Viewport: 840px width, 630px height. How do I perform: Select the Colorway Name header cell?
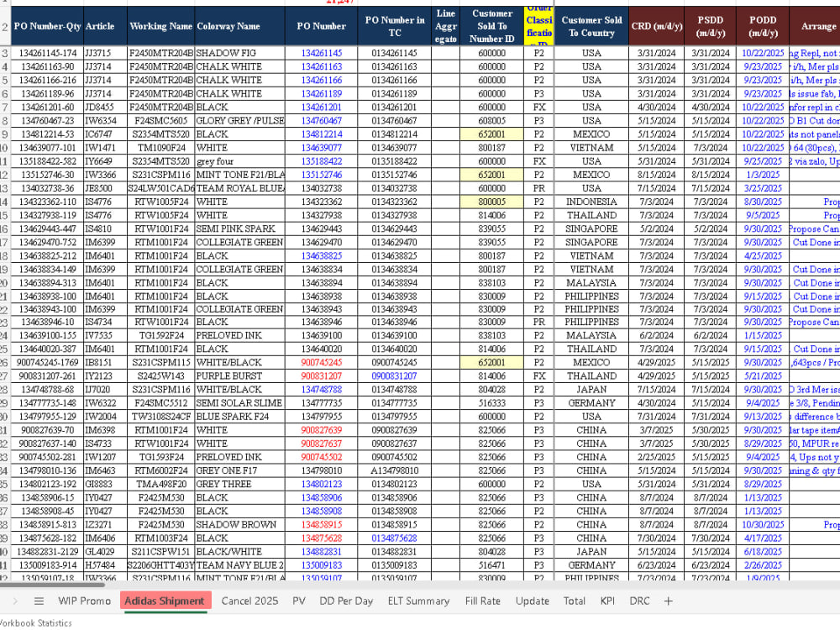[x=240, y=26]
